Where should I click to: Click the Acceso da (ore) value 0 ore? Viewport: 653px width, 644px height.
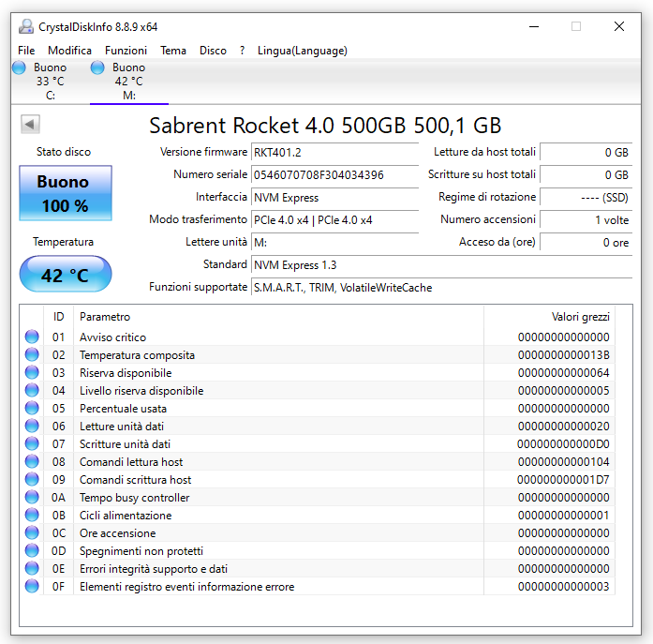[586, 242]
